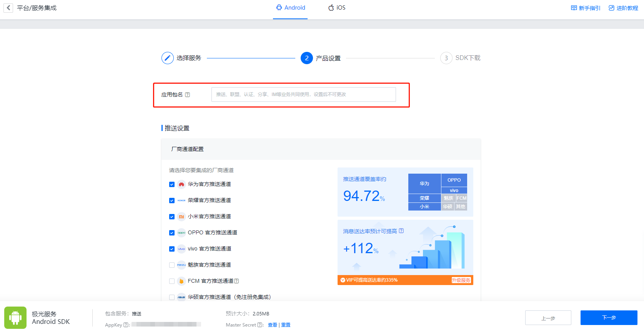Click 查看 to view Master Secret

[x=273, y=325]
